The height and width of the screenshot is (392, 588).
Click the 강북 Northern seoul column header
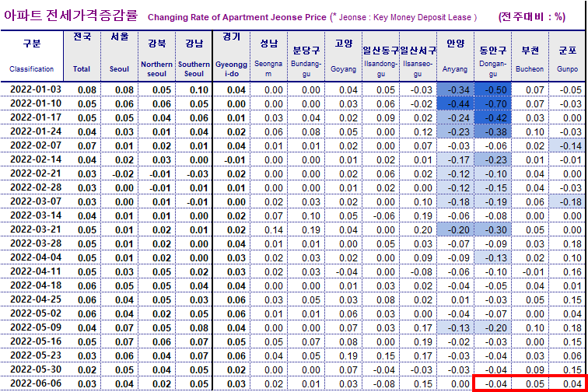pos(157,56)
